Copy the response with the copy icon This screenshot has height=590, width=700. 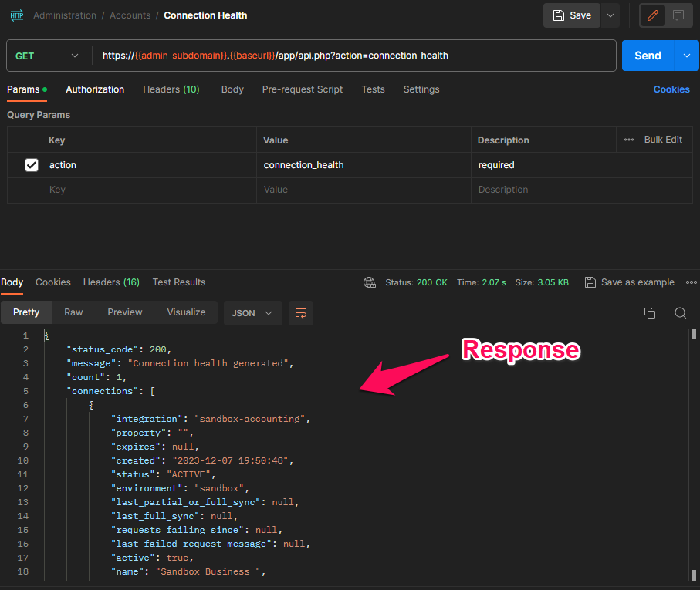click(x=650, y=313)
